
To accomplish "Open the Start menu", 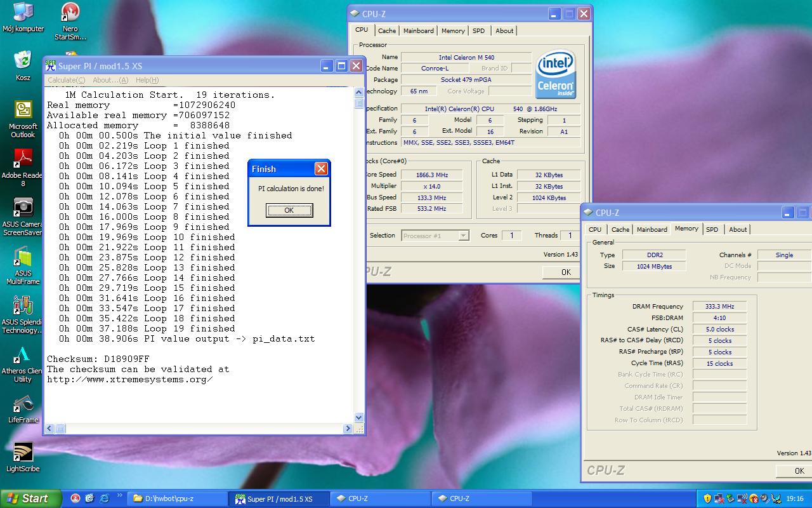I will click(31, 498).
